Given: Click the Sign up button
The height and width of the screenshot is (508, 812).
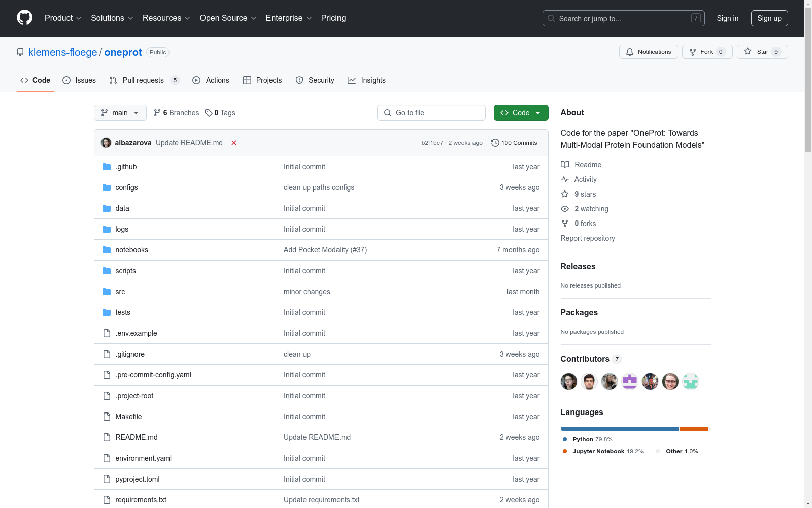Looking at the screenshot, I should tap(769, 18).
